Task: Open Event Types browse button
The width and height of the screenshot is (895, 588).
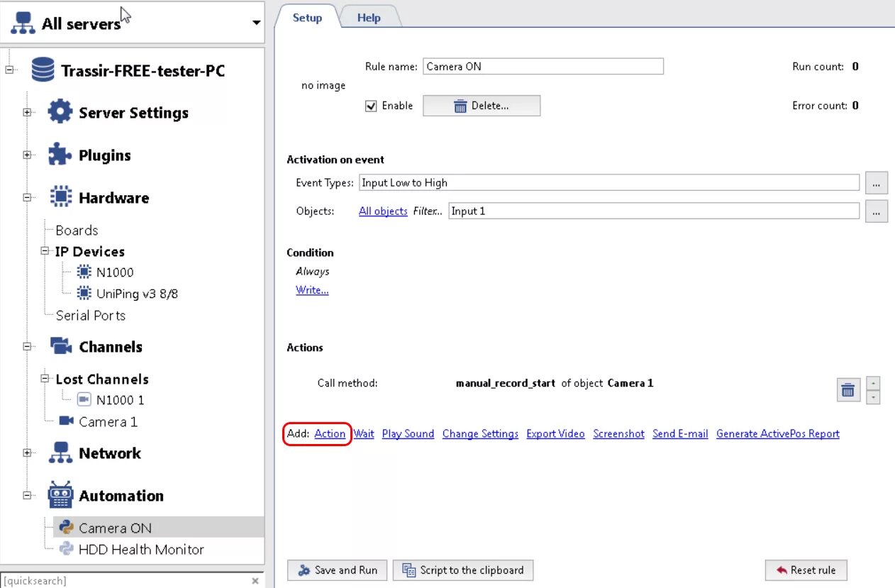Action: (x=877, y=182)
